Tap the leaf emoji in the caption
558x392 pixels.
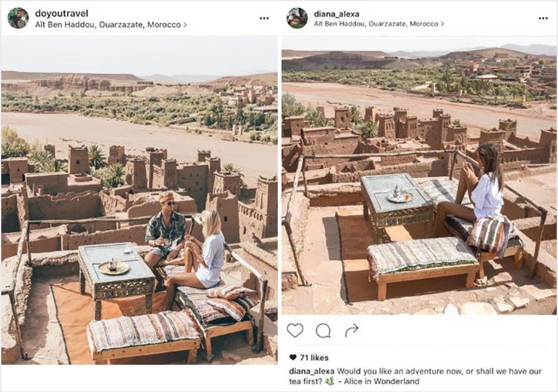coord(330,381)
